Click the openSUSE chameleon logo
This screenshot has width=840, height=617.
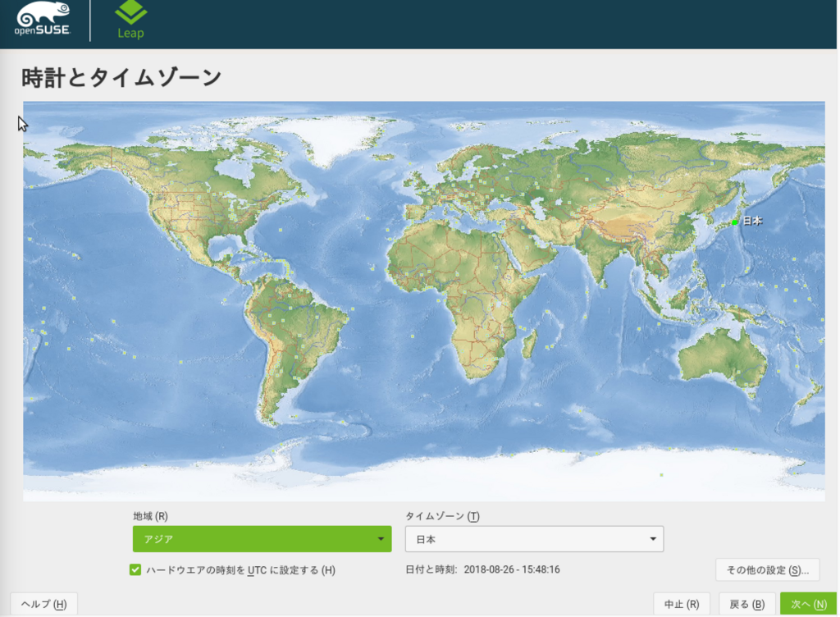[43, 19]
